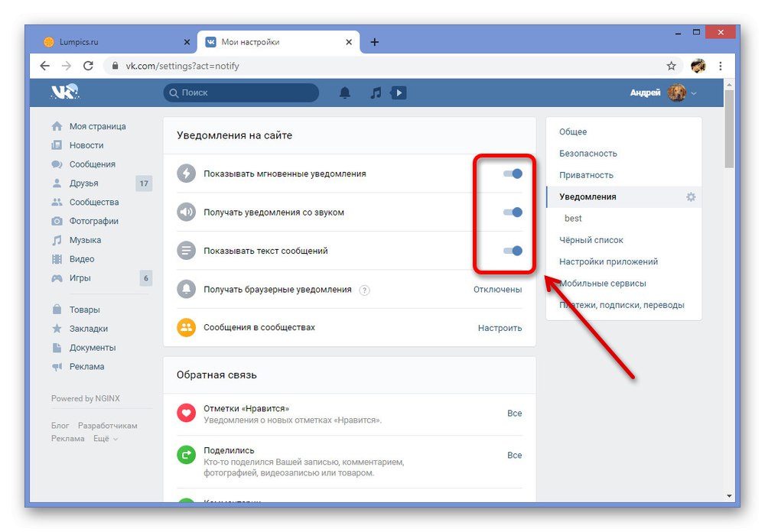Click the Сообщества group icon
This screenshot has width=765, height=532.
(57, 202)
